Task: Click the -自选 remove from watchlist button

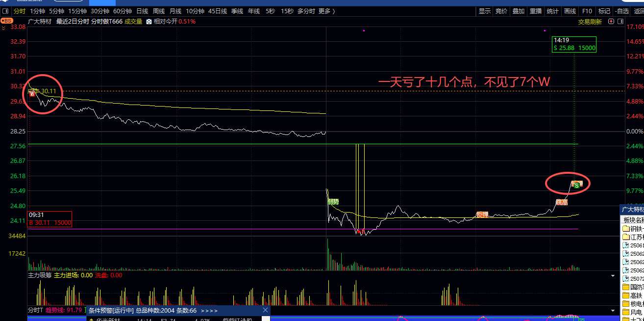Action: pos(621,11)
